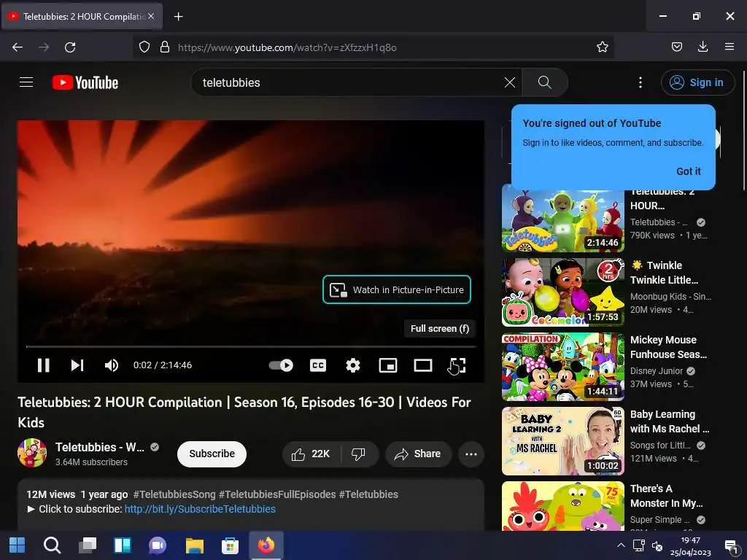747x560 pixels.
Task: Open Firefox downloads panel
Action: pos(703,47)
